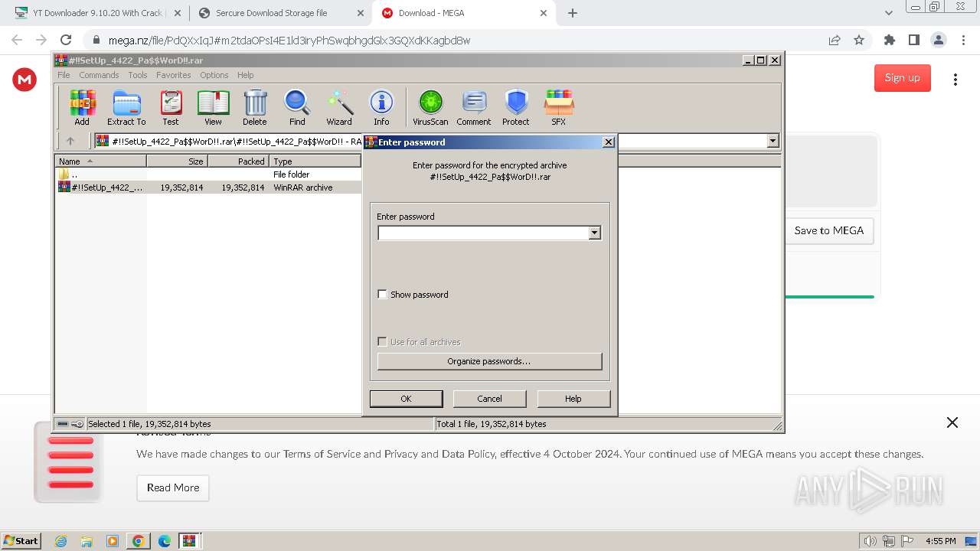980x551 pixels.
Task: Launch the Wizard wand icon
Action: [x=339, y=107]
